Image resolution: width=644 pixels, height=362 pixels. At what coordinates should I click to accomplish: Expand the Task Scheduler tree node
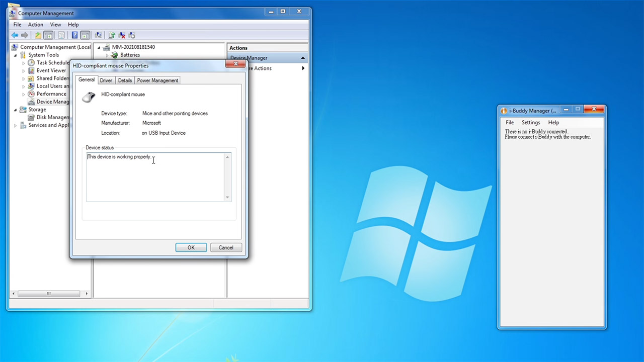point(23,63)
